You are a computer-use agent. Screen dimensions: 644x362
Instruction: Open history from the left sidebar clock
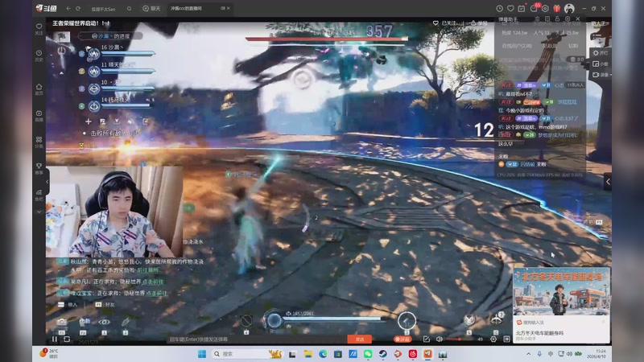(x=39, y=56)
